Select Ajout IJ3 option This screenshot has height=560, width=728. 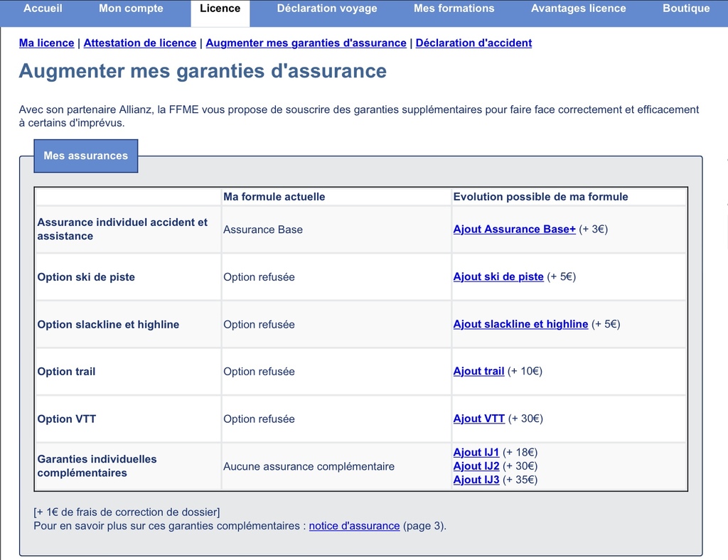476,480
